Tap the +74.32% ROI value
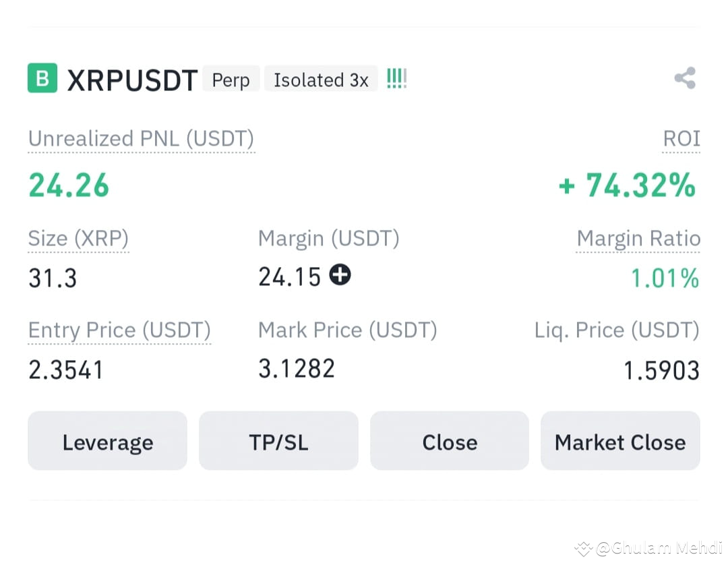Image resolution: width=728 pixels, height=563 pixels. tap(627, 185)
